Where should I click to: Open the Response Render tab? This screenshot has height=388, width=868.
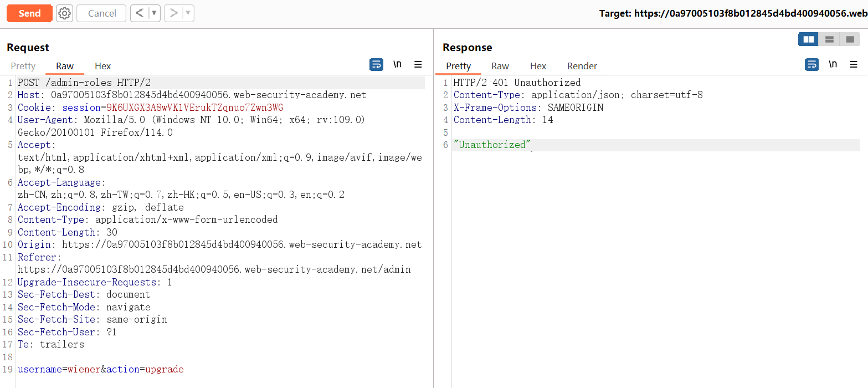582,66
